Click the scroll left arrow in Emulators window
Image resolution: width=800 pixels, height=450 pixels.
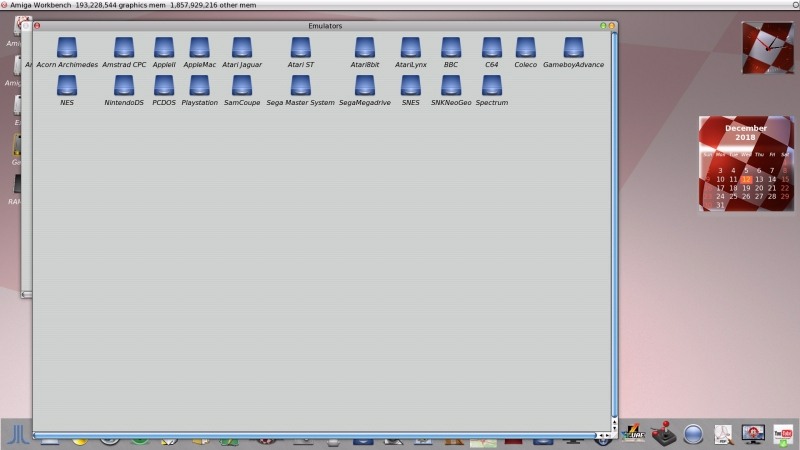pyautogui.click(x=600, y=436)
